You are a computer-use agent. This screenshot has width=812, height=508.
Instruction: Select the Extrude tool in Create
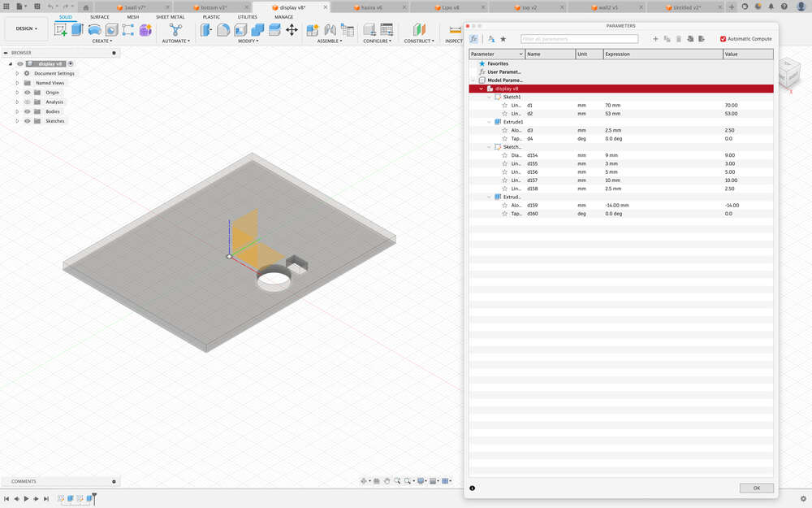[77, 29]
